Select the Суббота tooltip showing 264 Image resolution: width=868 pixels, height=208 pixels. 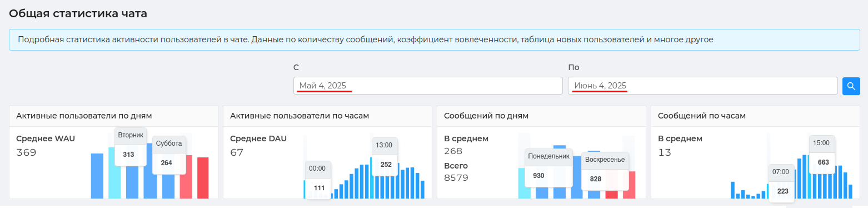169,155
